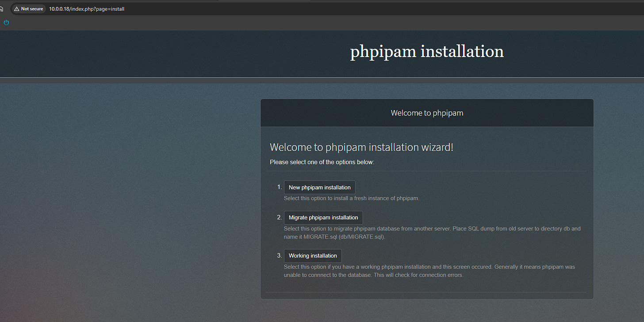Image resolution: width=644 pixels, height=322 pixels.
Task: Click the blue power icon in bookmarks bar
Action: pos(6,22)
